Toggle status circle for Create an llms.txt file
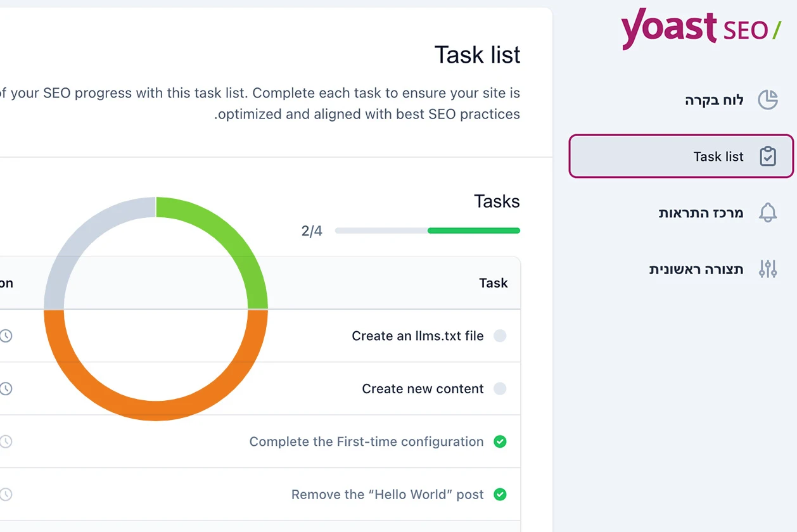Image resolution: width=797 pixels, height=532 pixels. pos(500,336)
